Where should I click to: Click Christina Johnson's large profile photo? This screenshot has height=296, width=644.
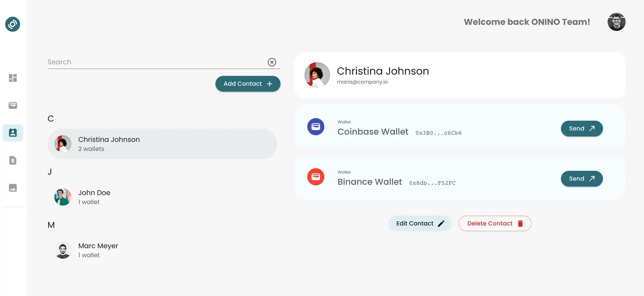pyautogui.click(x=317, y=75)
